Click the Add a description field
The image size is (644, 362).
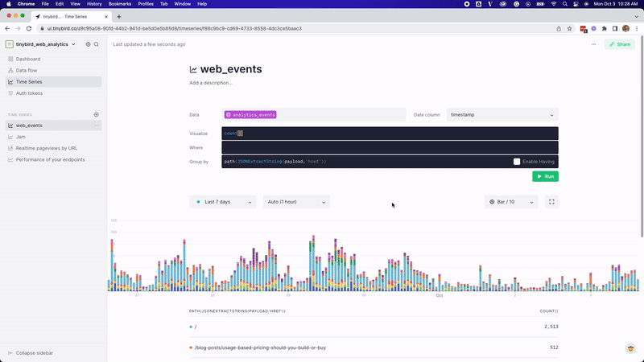point(211,83)
